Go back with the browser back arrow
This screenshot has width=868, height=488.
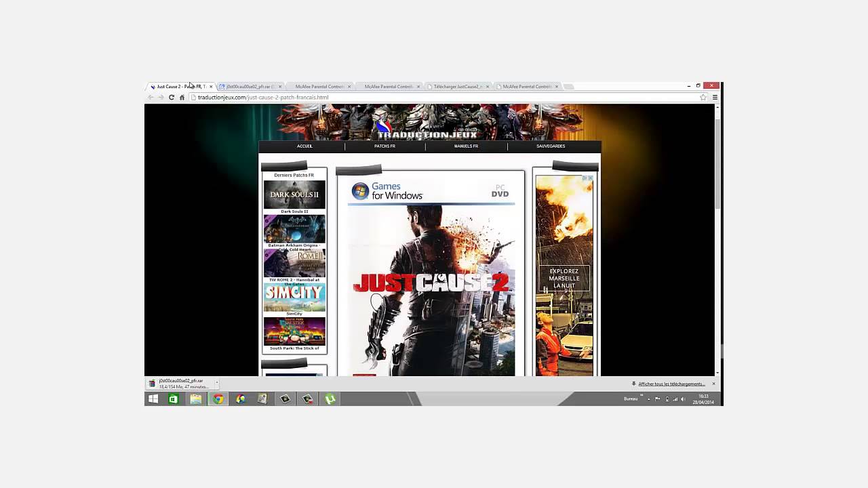(x=151, y=98)
